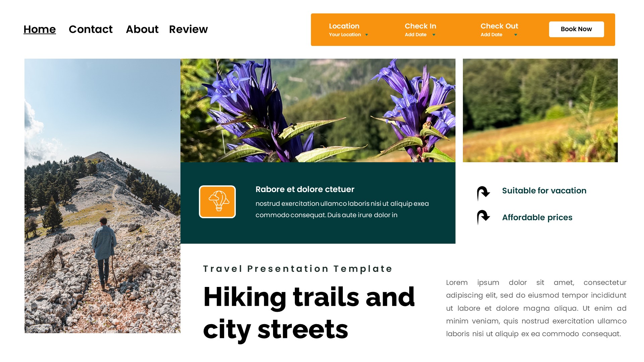This screenshot has height=362, width=644.
Task: Open the Review menu item
Action: (x=188, y=29)
